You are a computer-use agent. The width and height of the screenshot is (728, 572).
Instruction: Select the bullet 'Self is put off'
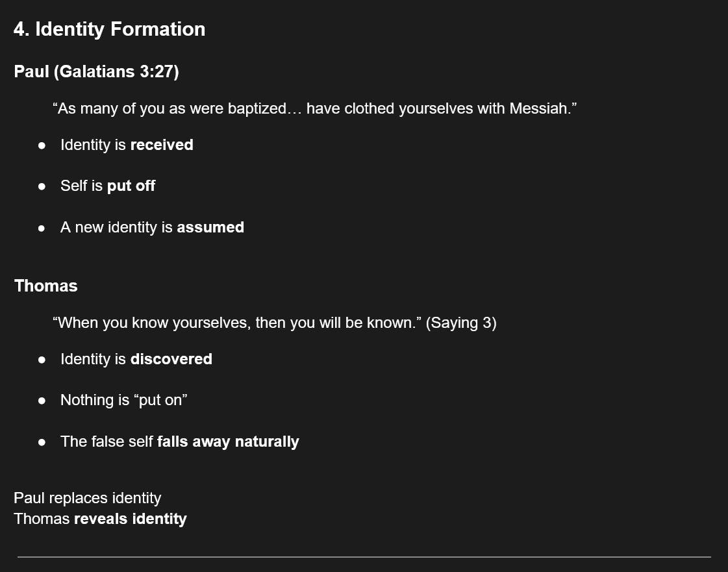(108, 186)
